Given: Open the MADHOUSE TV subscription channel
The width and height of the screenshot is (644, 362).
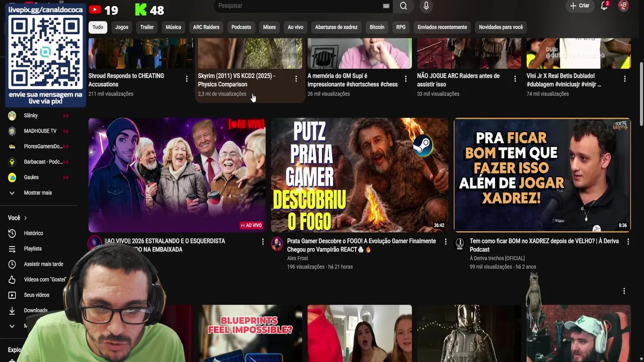Looking at the screenshot, I should [x=40, y=131].
